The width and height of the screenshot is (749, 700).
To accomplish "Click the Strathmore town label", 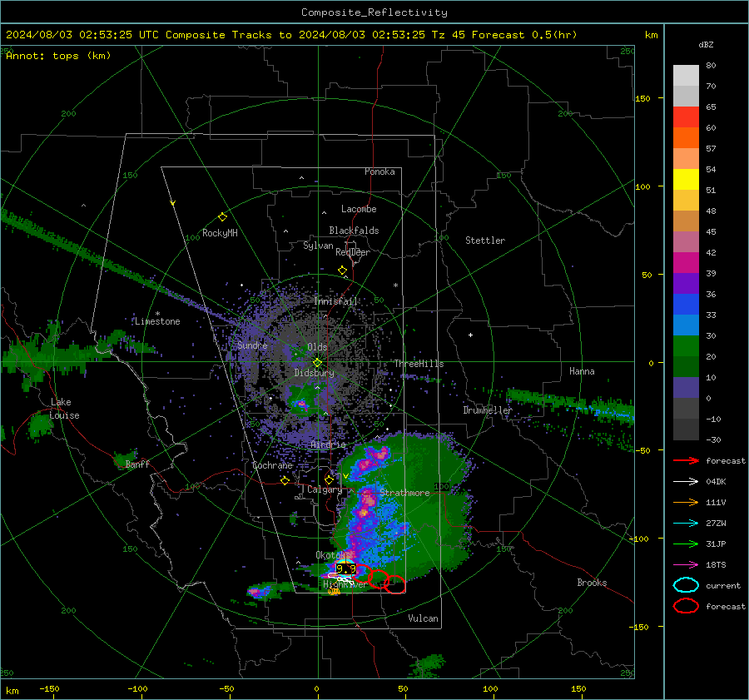I will click(405, 493).
